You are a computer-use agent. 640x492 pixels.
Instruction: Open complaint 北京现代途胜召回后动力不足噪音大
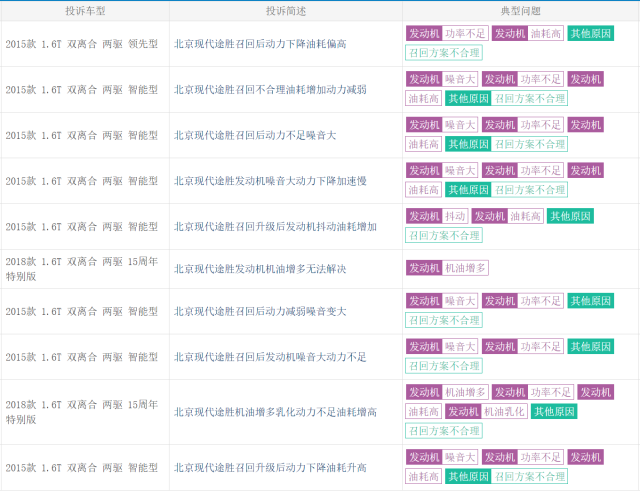(x=255, y=135)
